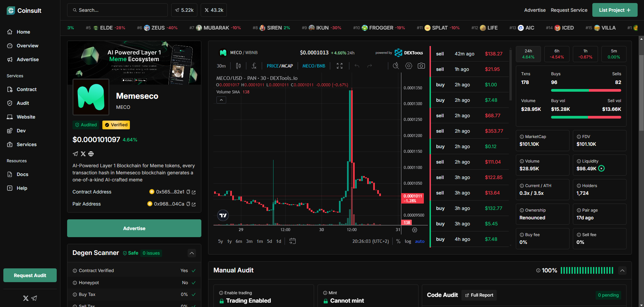The height and width of the screenshot is (307, 644).
Task: Collapse the Degen Scanner panel
Action: click(x=192, y=253)
